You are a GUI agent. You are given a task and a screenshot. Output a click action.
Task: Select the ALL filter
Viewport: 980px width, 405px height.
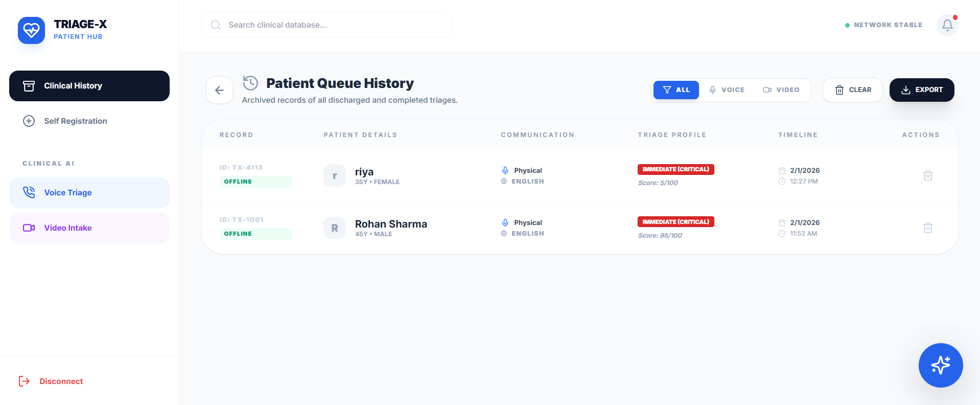675,90
